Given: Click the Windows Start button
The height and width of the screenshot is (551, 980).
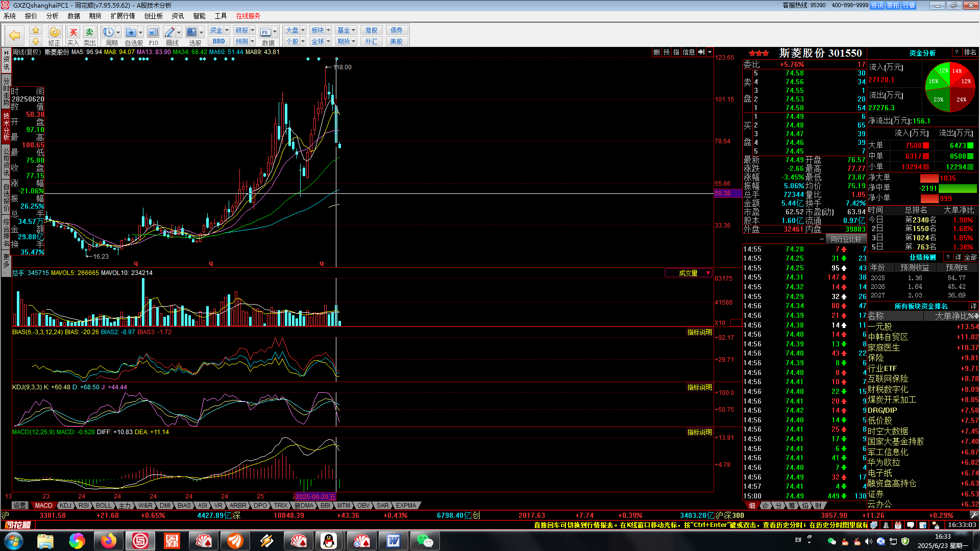Looking at the screenshot, I should pyautogui.click(x=14, y=541).
